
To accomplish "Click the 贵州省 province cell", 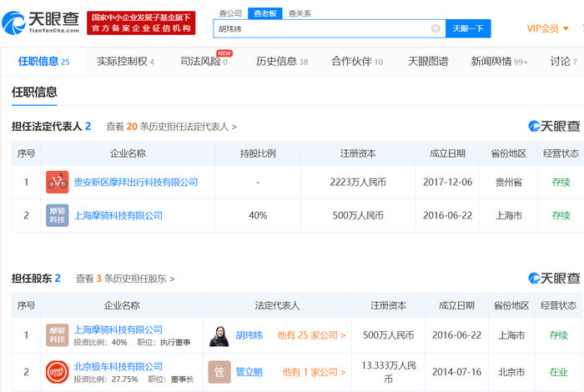I will pos(509,182).
